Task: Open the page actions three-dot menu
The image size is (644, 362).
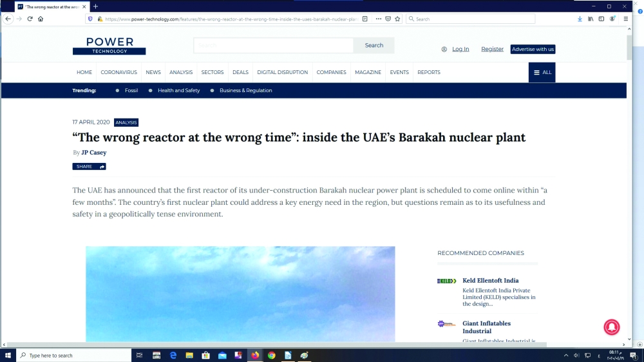Action: (378, 19)
